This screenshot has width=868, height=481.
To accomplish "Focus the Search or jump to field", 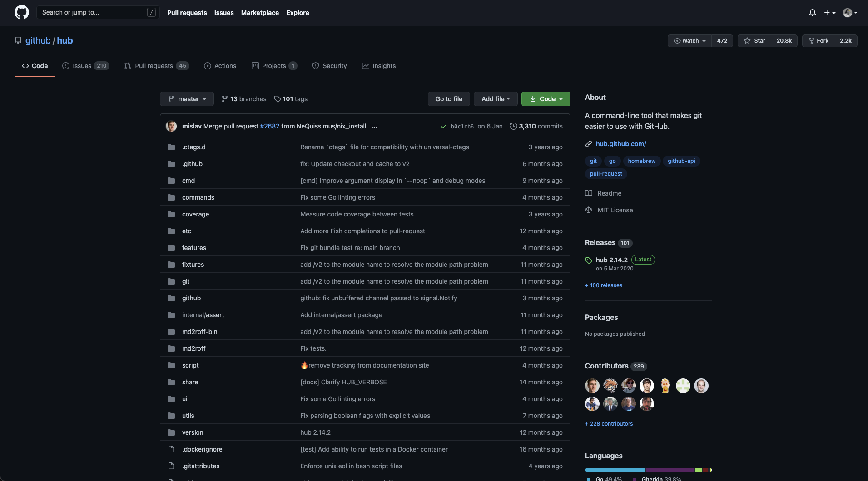I will tap(98, 12).
